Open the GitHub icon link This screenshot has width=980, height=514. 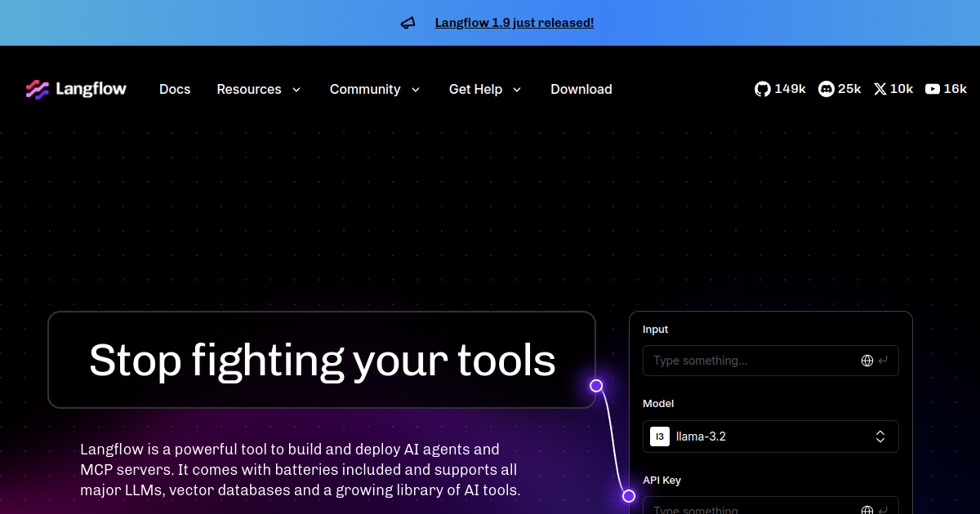click(763, 89)
